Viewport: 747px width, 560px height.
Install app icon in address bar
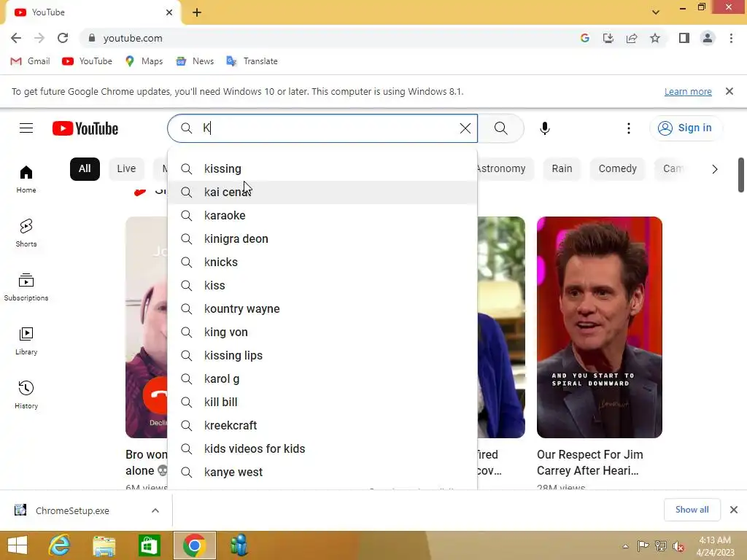click(x=608, y=38)
